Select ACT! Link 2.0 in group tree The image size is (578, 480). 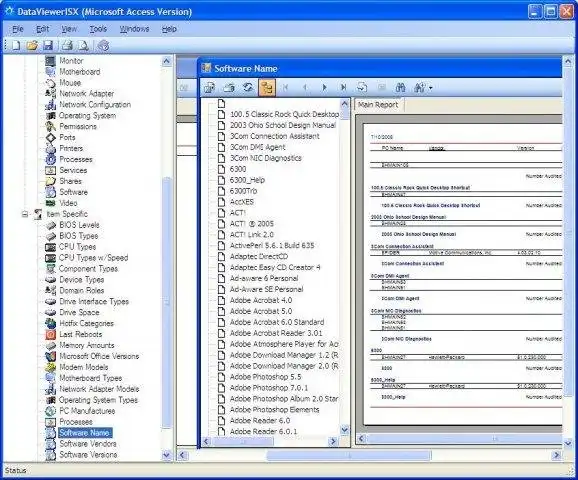click(x=252, y=234)
